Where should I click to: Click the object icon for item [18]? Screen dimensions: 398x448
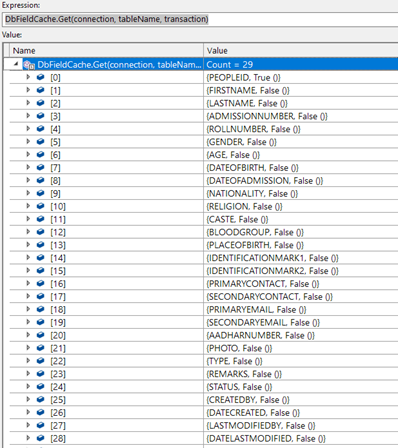tap(40, 309)
